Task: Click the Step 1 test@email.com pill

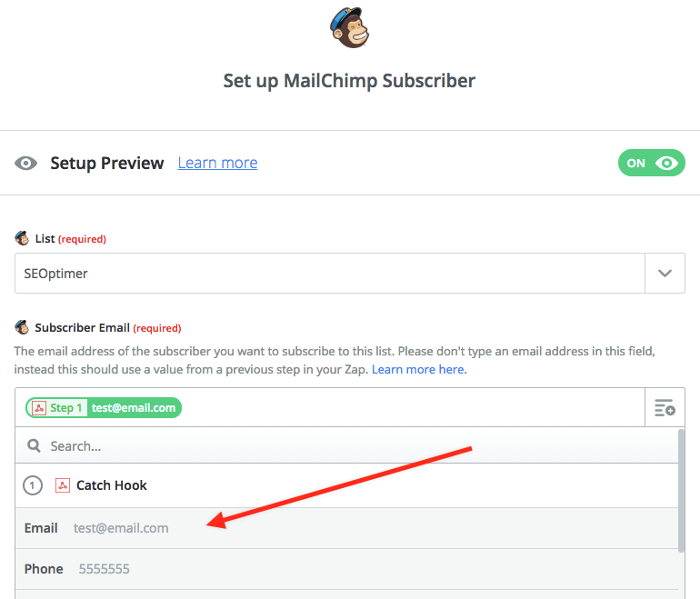Action: tap(104, 408)
